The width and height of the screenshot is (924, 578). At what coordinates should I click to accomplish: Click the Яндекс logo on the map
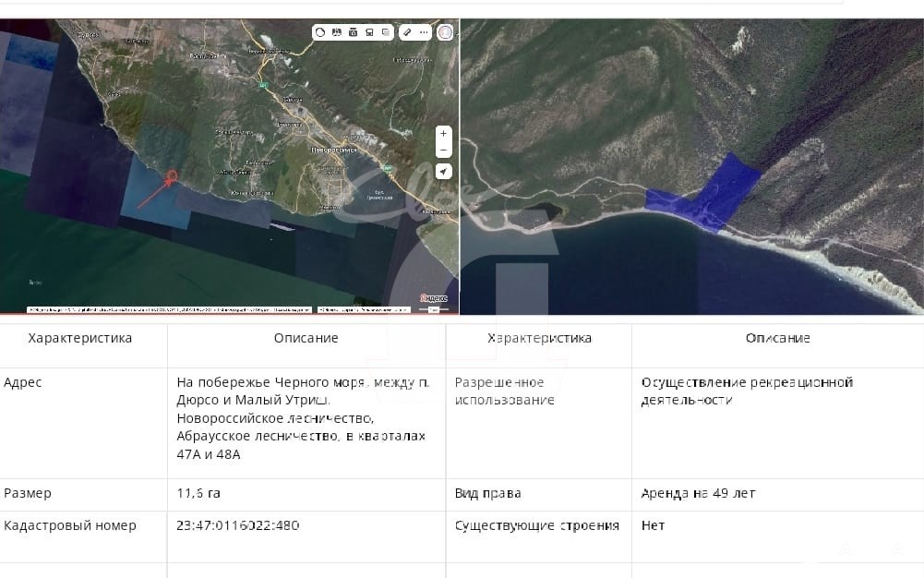pos(433,298)
